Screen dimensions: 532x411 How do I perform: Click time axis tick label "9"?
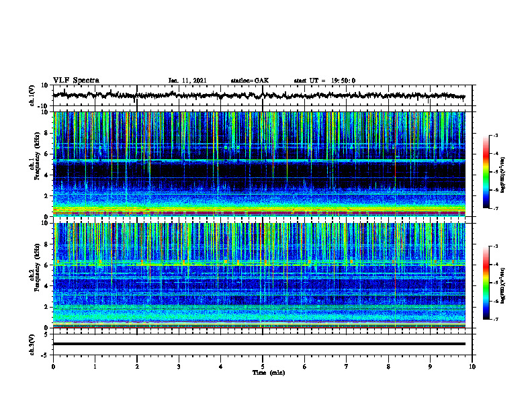click(430, 367)
